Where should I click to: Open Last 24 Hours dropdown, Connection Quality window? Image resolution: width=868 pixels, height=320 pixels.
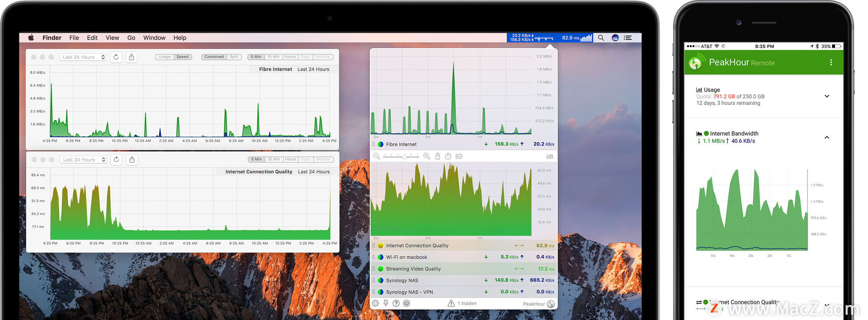[x=84, y=159]
